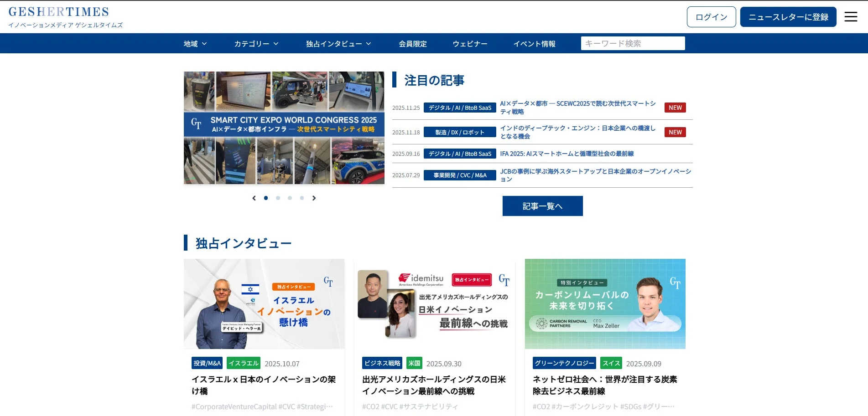Click the 投資/M&A category tag

[x=206, y=363]
